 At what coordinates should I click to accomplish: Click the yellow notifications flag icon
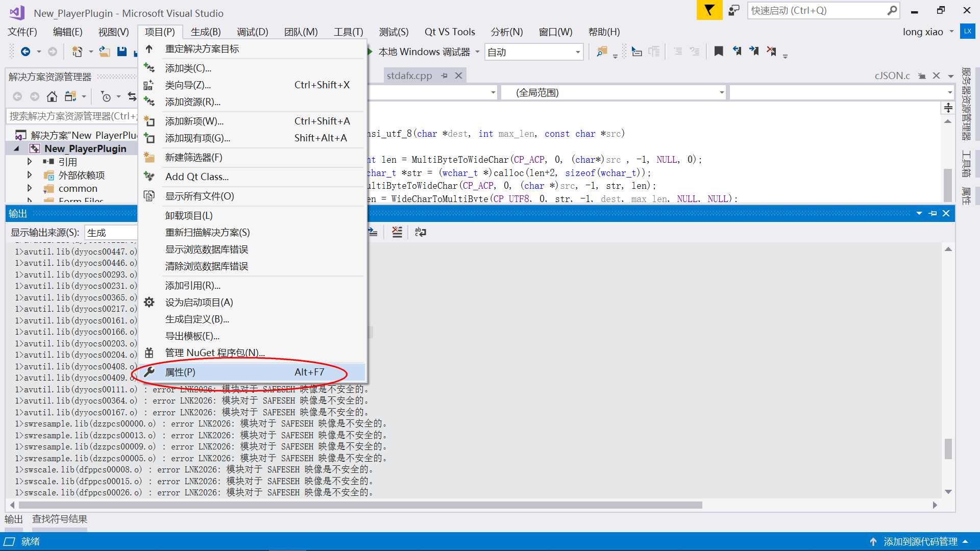(x=709, y=10)
